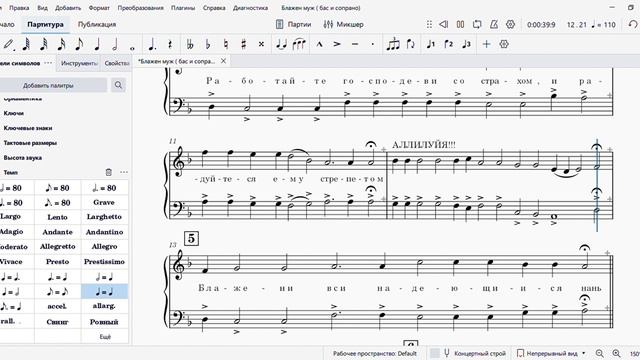Expand the Тактовые размеры palette
The height and width of the screenshot is (360, 640).
[30, 143]
